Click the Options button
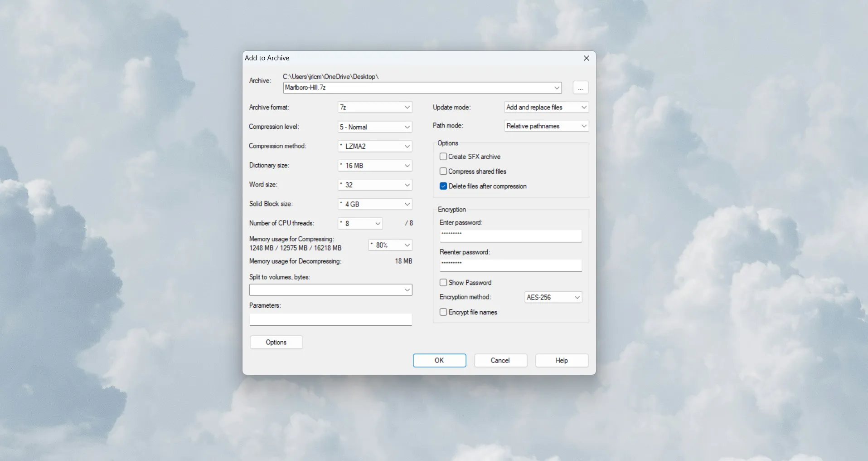 coord(276,342)
